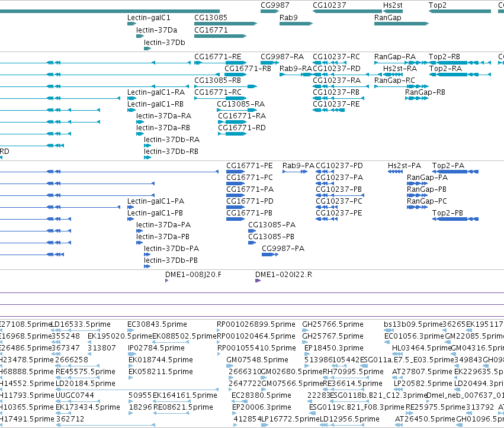Select the CG13085-PA protein label

(x=272, y=225)
